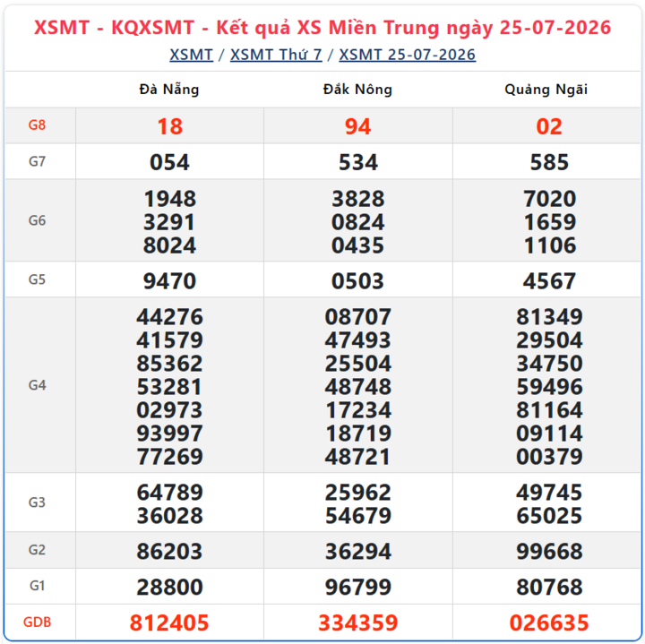Select G4 number 85362
This screenshot has width=645, height=644.
click(169, 364)
